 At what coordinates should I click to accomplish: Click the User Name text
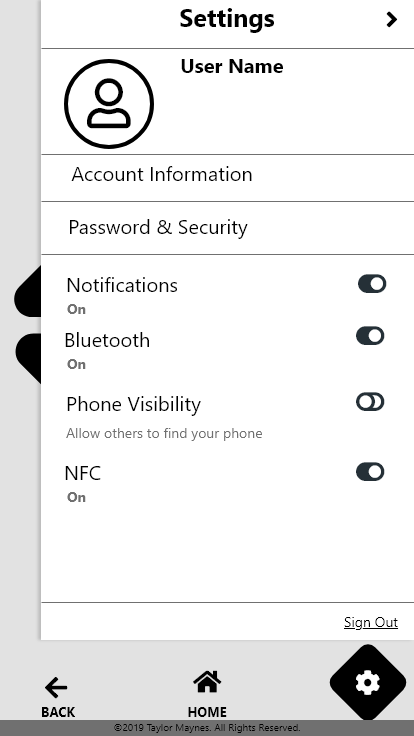232,67
